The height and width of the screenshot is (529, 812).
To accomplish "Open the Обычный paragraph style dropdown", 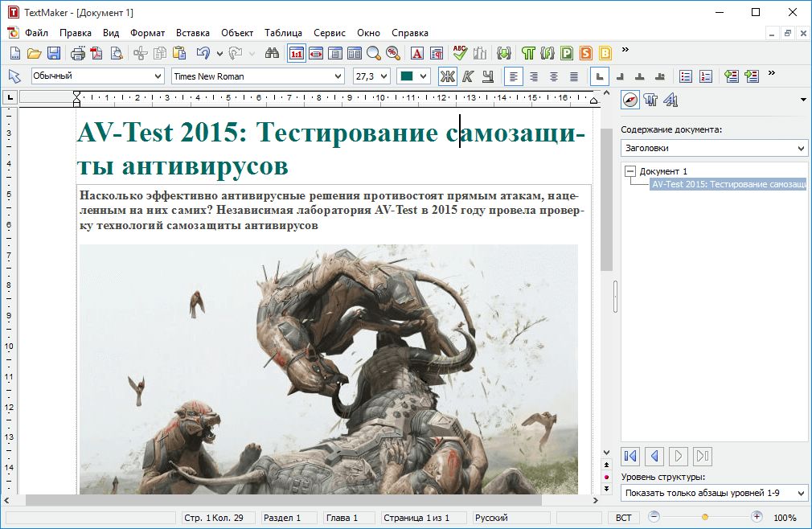I will [158, 76].
